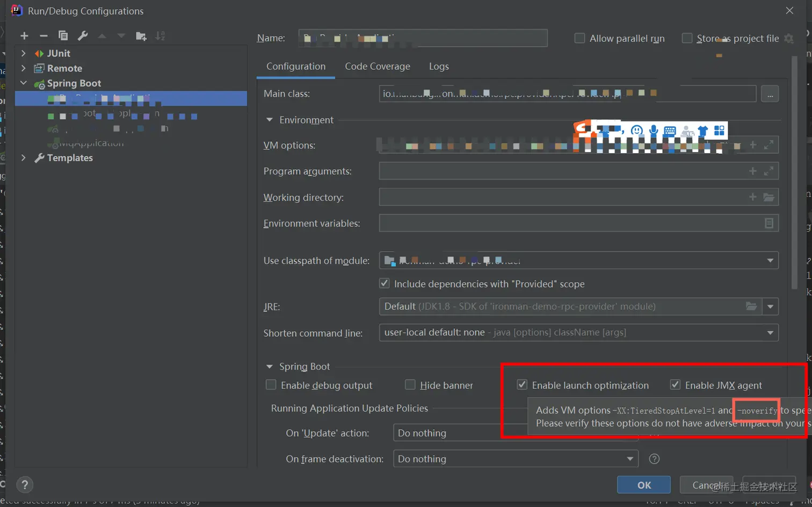Open help for frame deactivation policy

click(x=654, y=459)
